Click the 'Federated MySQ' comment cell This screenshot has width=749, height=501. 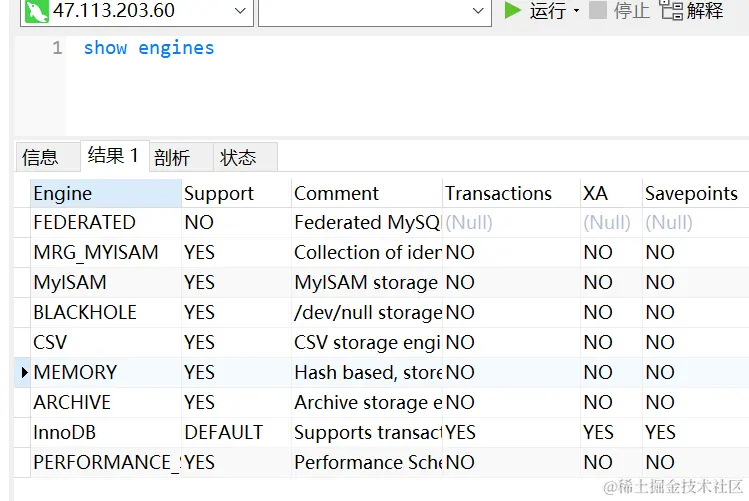click(366, 223)
